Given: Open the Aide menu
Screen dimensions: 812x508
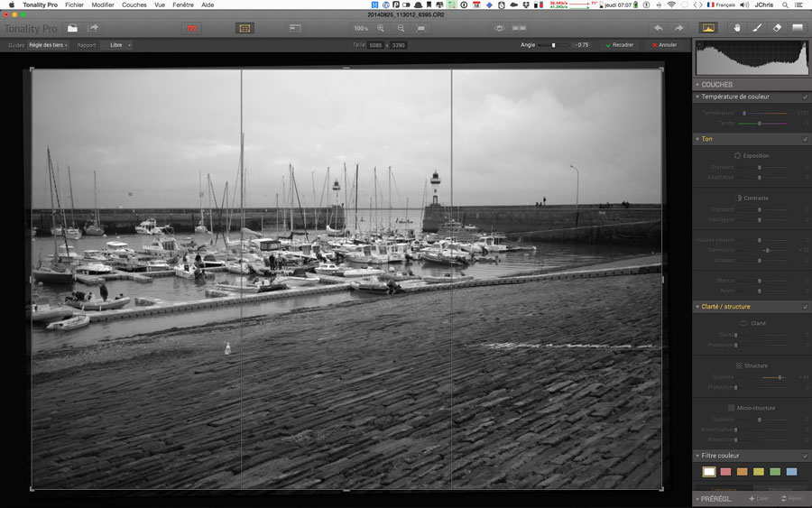Looking at the screenshot, I should (208, 5).
